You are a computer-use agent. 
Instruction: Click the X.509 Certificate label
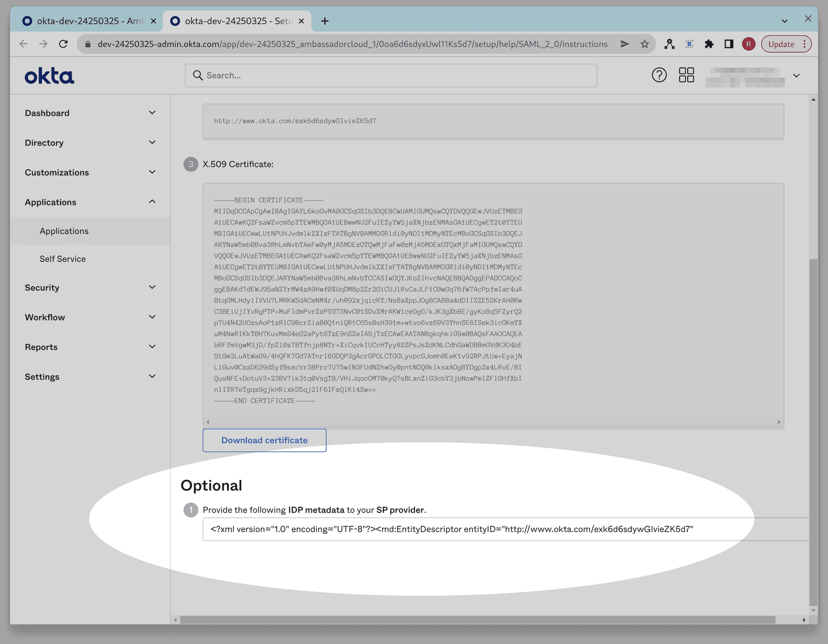point(238,164)
